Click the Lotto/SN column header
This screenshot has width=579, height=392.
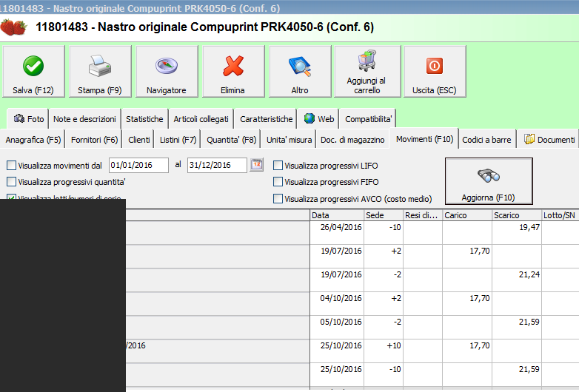(x=560, y=215)
